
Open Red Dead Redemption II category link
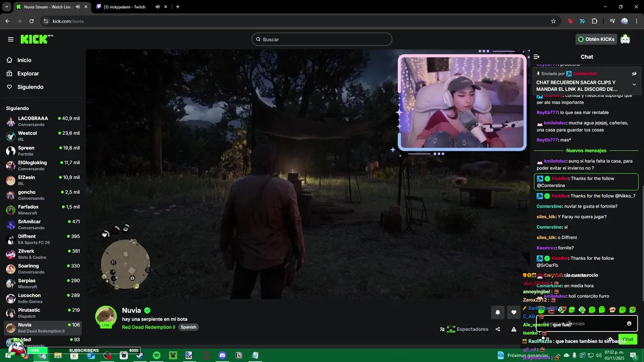tap(148, 327)
